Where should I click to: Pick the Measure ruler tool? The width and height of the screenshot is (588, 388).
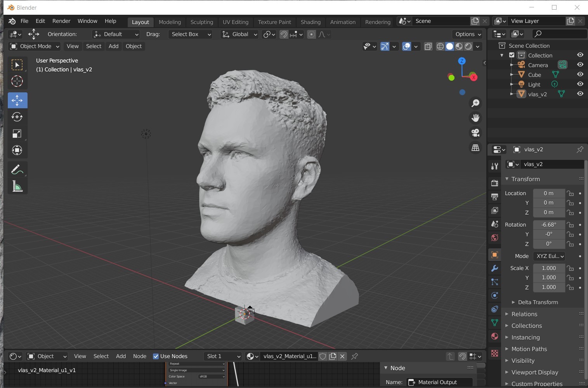pyautogui.click(x=17, y=187)
